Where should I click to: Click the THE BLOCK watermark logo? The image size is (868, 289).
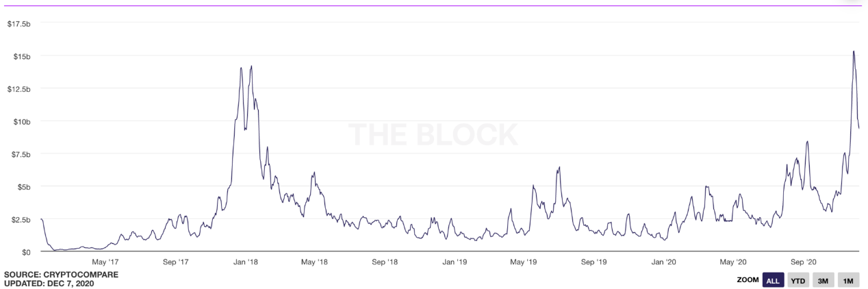coord(433,134)
